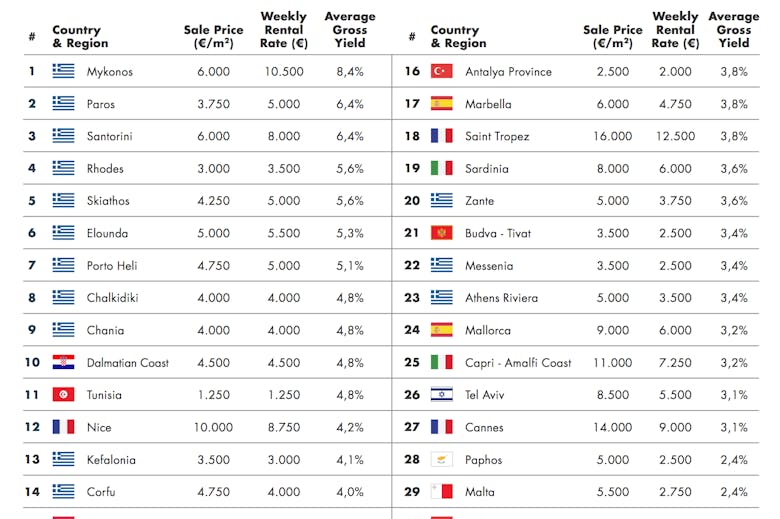Image resolution: width=780 pixels, height=519 pixels.
Task: Select the Turkish flag for Antalya Province
Action: [442, 71]
